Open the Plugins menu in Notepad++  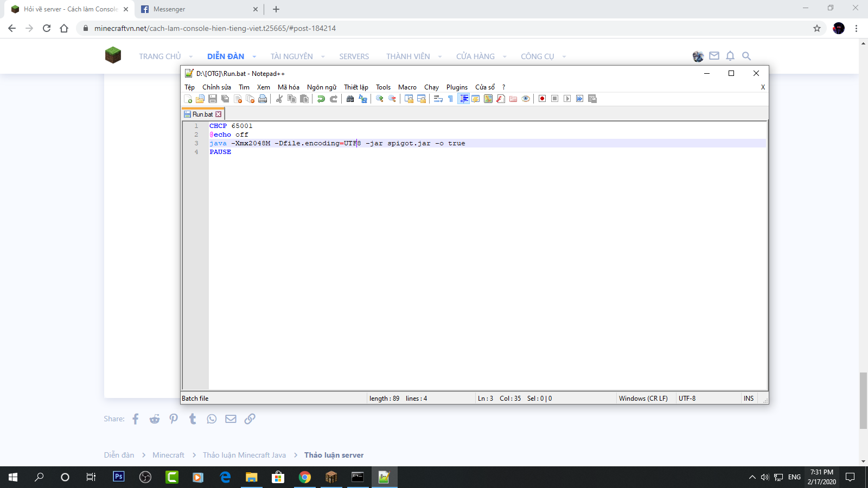tap(457, 87)
